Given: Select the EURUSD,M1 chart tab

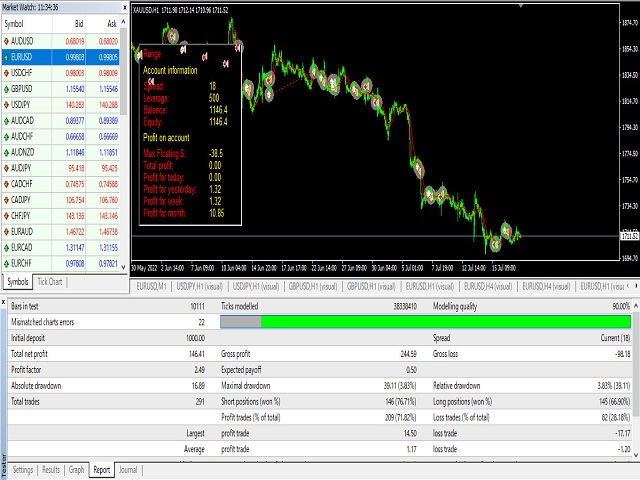Looking at the screenshot, I should pos(151,286).
